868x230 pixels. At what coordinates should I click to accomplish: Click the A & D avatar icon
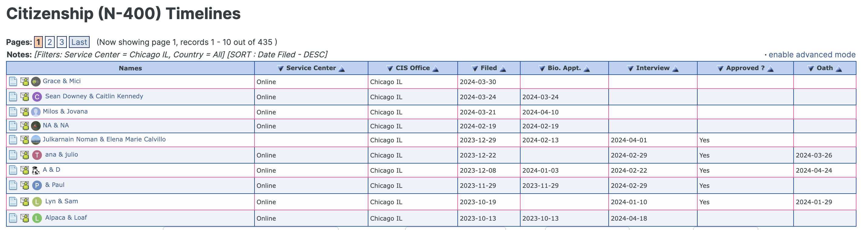click(x=36, y=170)
